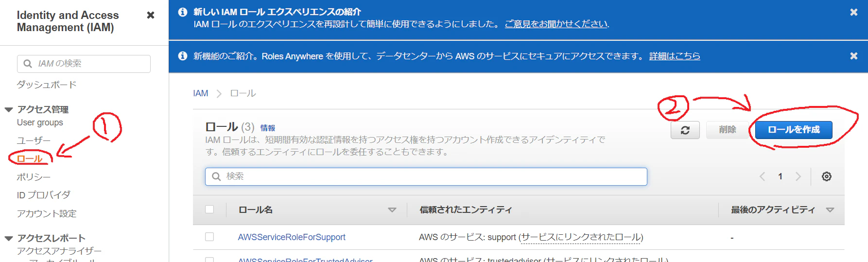The image size is (868, 262).
Task: Open the ご意見をお聞かせください feedback link
Action: click(x=556, y=24)
